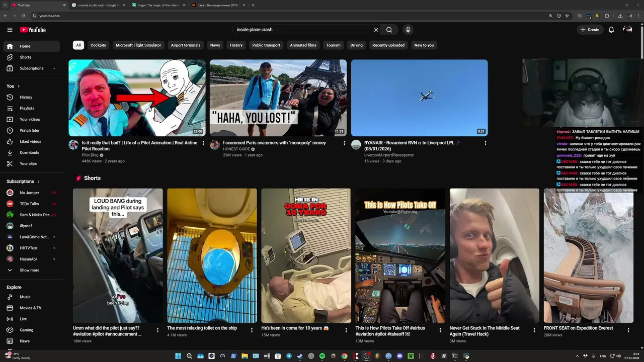
Task: Open the notifications bell
Action: [611, 30]
